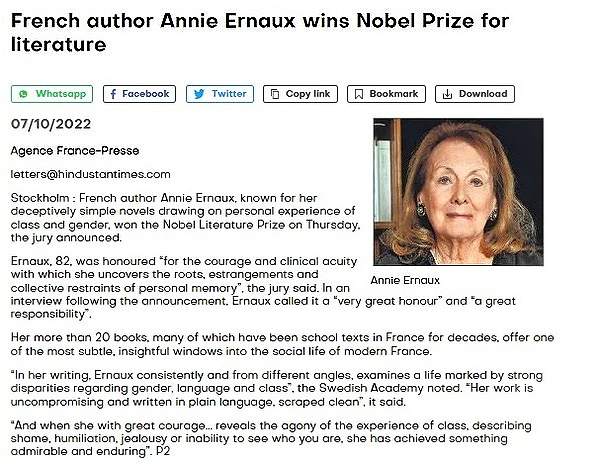
Task: Click the WhatsApp share icon
Action: (23, 94)
